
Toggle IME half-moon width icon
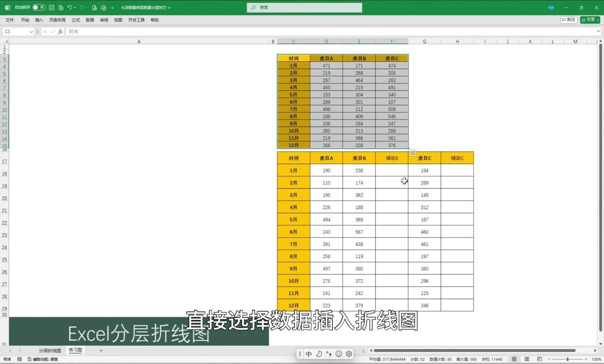tap(319, 354)
